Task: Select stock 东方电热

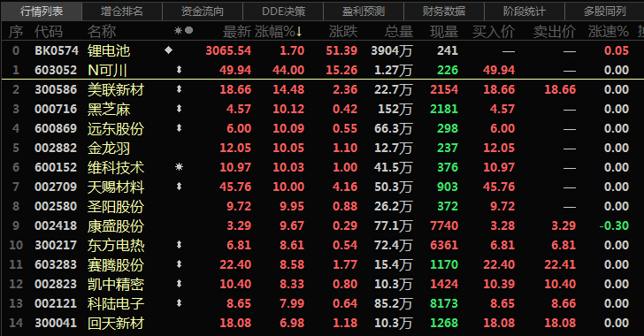Action: pyautogui.click(x=116, y=245)
